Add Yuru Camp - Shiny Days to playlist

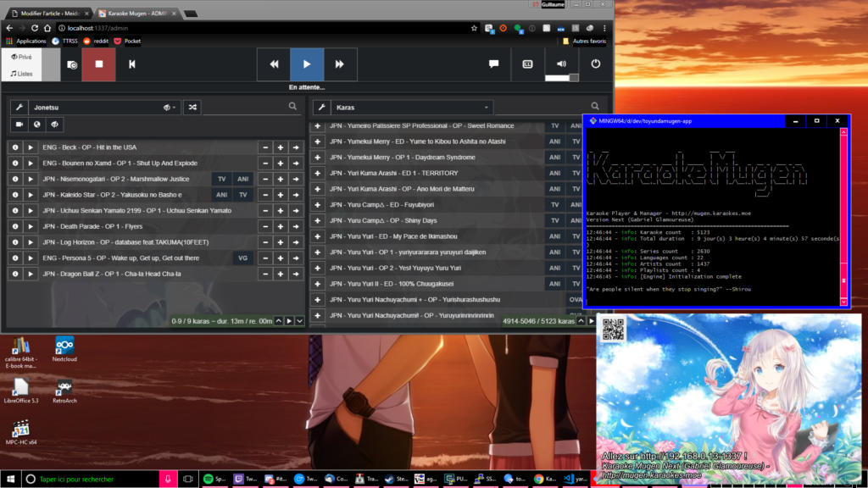317,221
